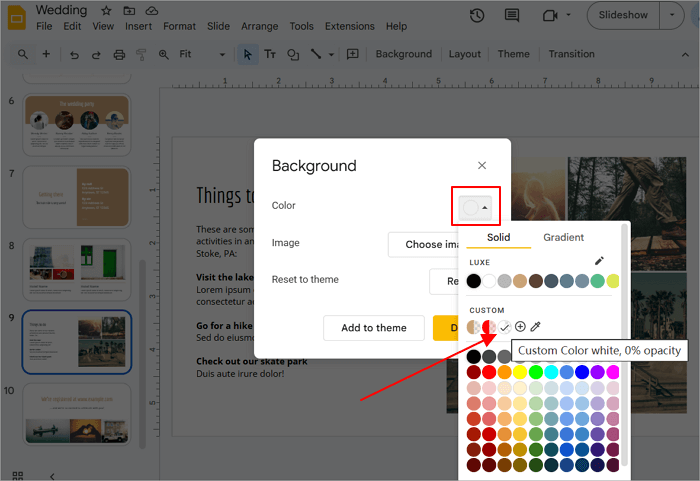This screenshot has width=700, height=481.
Task: Select the shape tool
Action: pyautogui.click(x=293, y=54)
